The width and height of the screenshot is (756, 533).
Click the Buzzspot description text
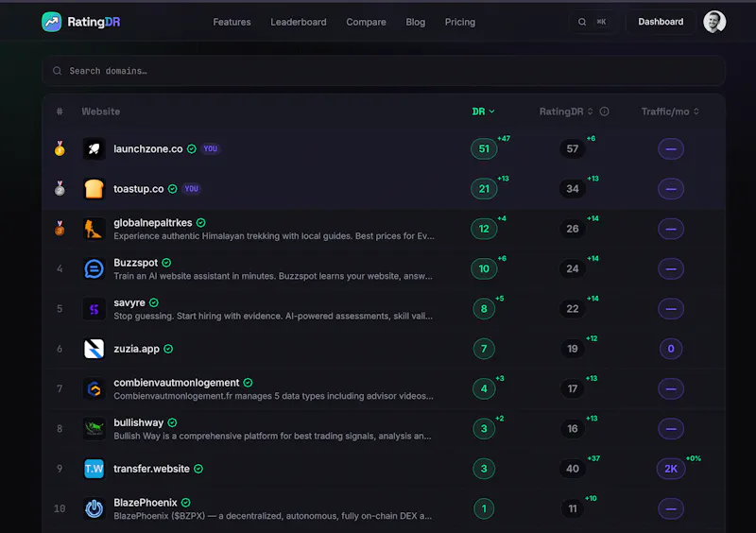(273, 276)
